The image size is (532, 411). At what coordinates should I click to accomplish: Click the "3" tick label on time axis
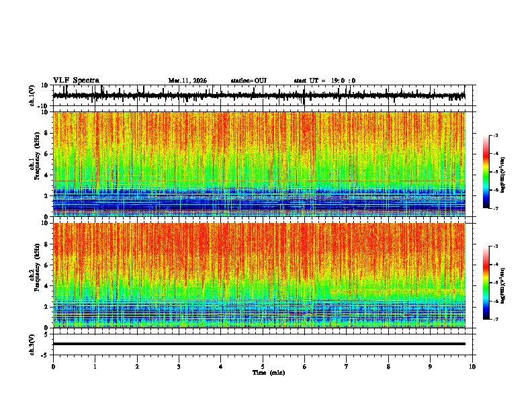[179, 367]
